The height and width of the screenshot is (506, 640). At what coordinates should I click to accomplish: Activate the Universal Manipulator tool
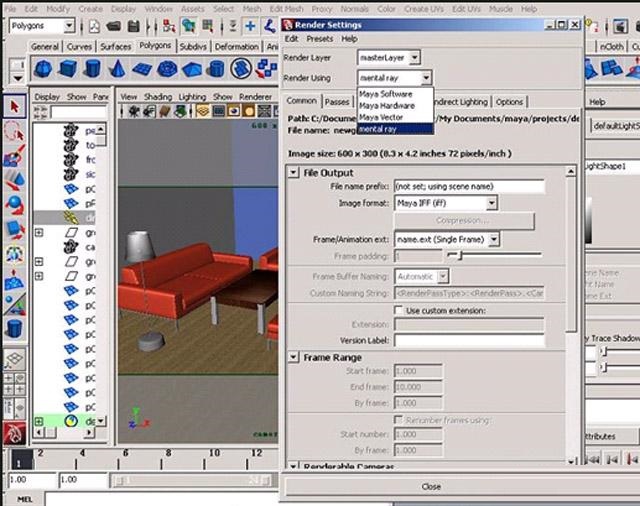(x=15, y=254)
